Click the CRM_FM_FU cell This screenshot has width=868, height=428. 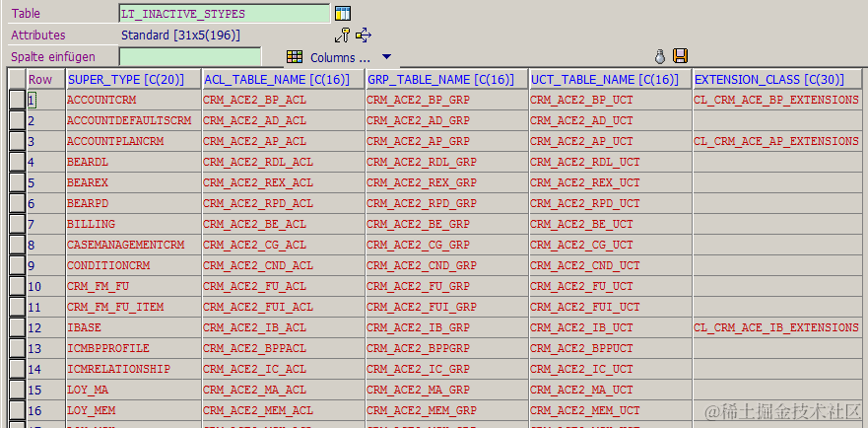click(x=133, y=286)
